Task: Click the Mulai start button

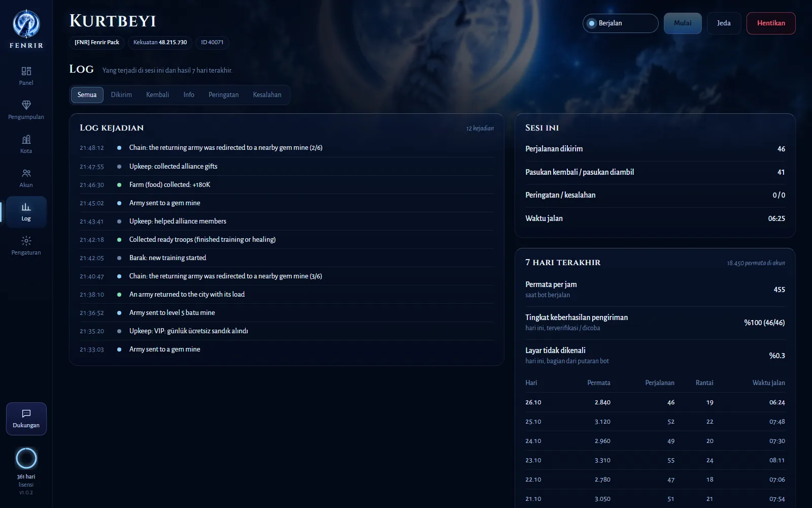Action: [683, 23]
